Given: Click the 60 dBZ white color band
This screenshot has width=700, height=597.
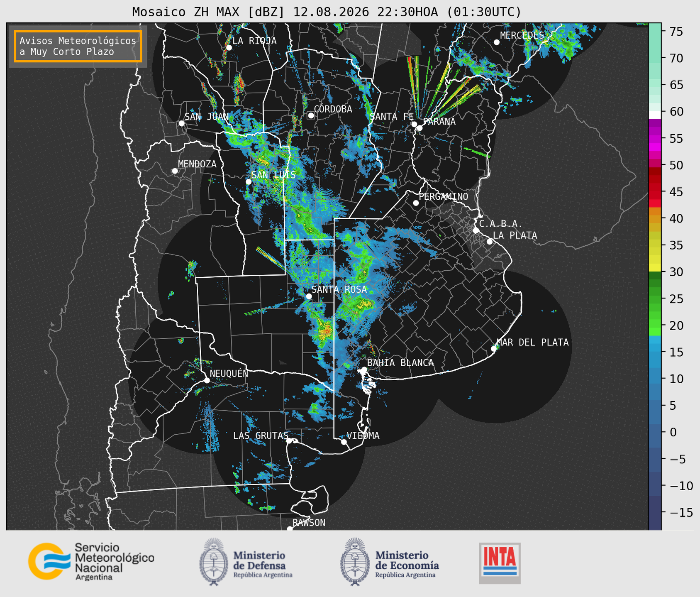Looking at the screenshot, I should click(654, 115).
